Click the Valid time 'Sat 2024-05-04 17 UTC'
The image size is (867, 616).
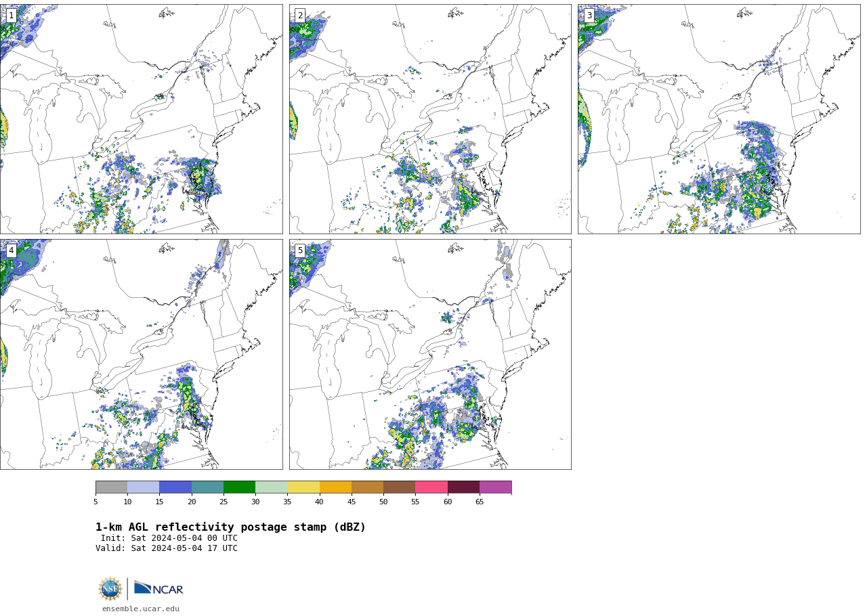pyautogui.click(x=184, y=548)
